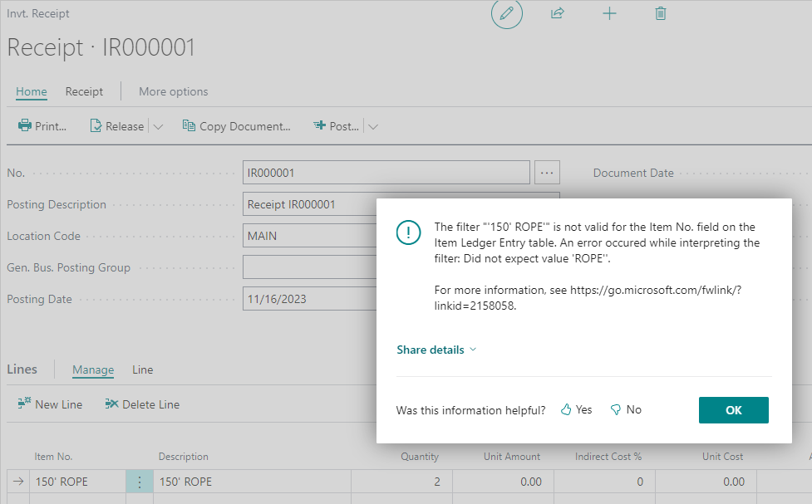812x504 pixels.
Task: Click the Unit Cost column header
Action: [x=722, y=457]
